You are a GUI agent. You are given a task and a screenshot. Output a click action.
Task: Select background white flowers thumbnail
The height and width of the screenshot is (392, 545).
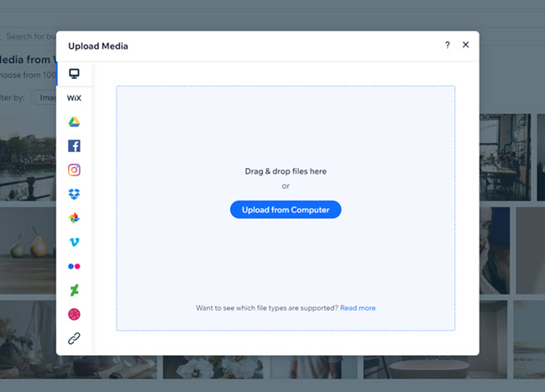[x=212, y=367]
